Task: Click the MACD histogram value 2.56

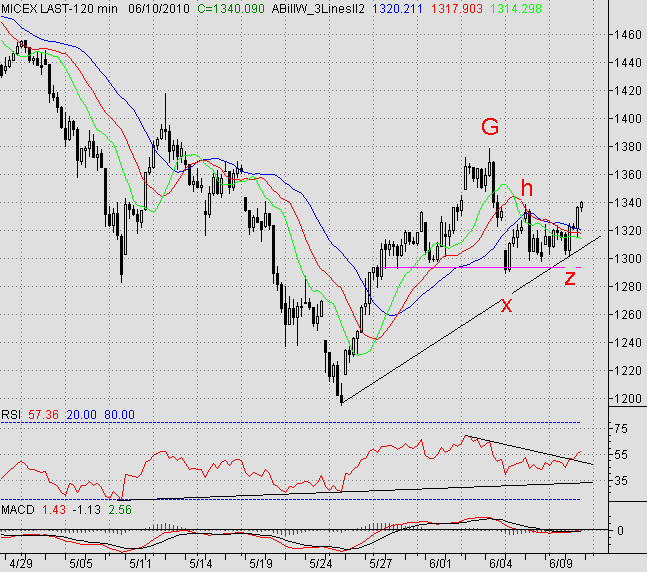Action: pos(120,510)
